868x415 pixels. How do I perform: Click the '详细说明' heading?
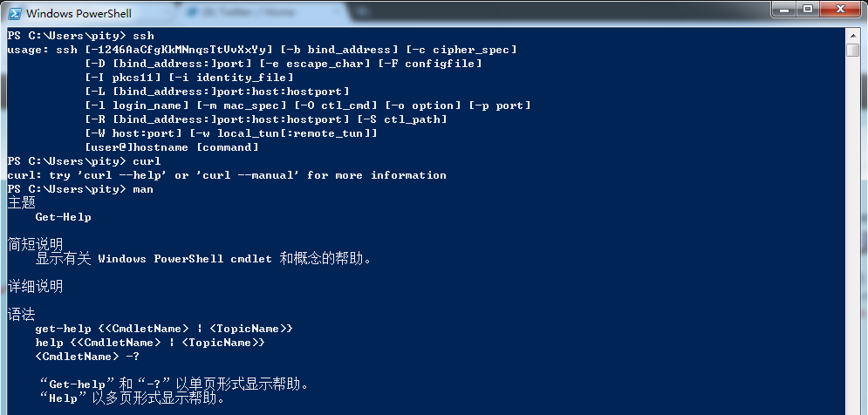click(x=36, y=287)
